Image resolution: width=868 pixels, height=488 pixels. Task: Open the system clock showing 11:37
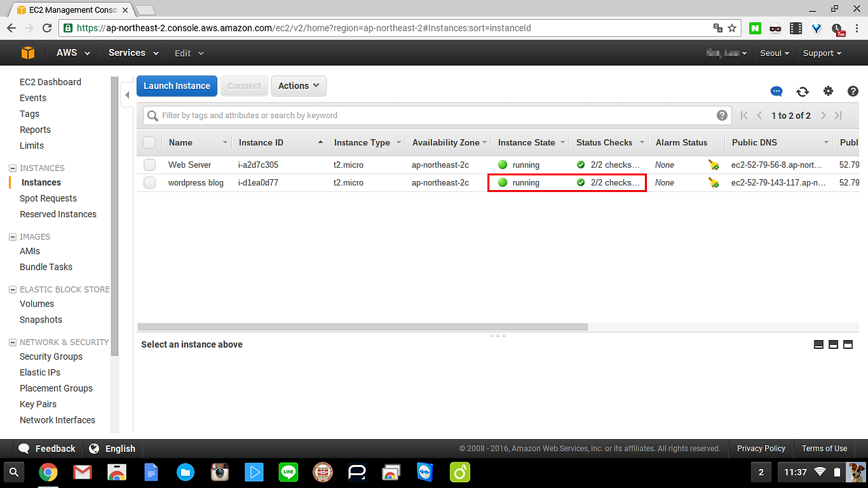[x=795, y=472]
